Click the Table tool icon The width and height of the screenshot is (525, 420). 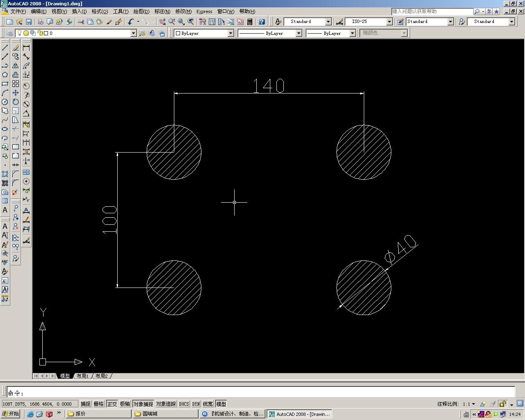5,201
